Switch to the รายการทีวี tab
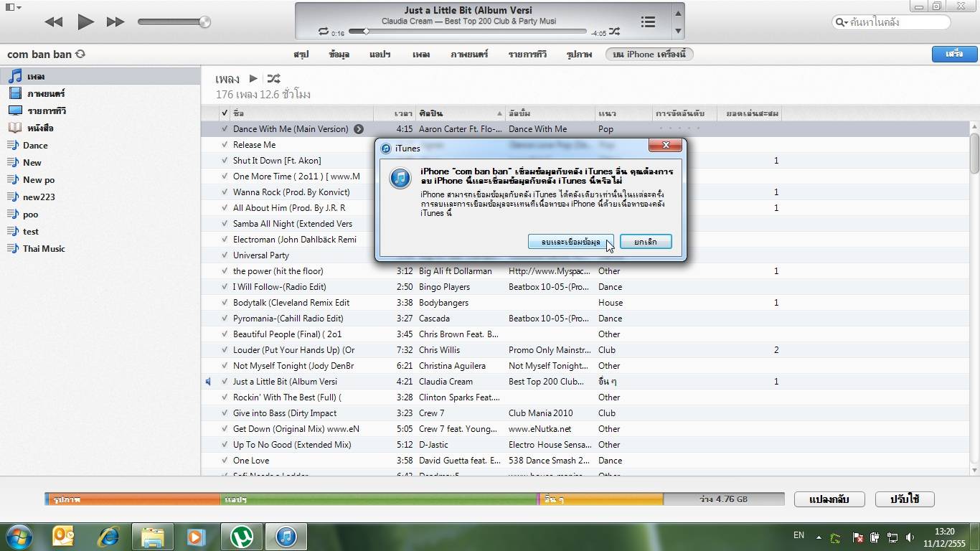This screenshot has width=980, height=551. click(527, 55)
